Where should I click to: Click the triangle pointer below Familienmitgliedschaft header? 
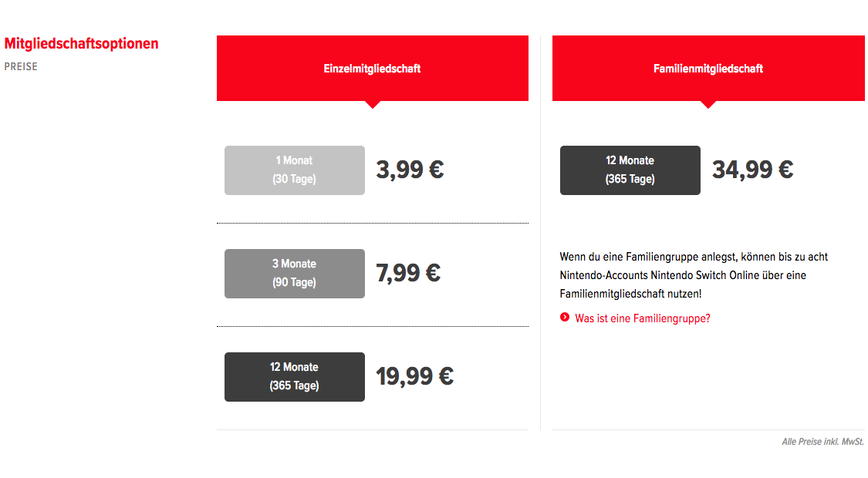(708, 105)
